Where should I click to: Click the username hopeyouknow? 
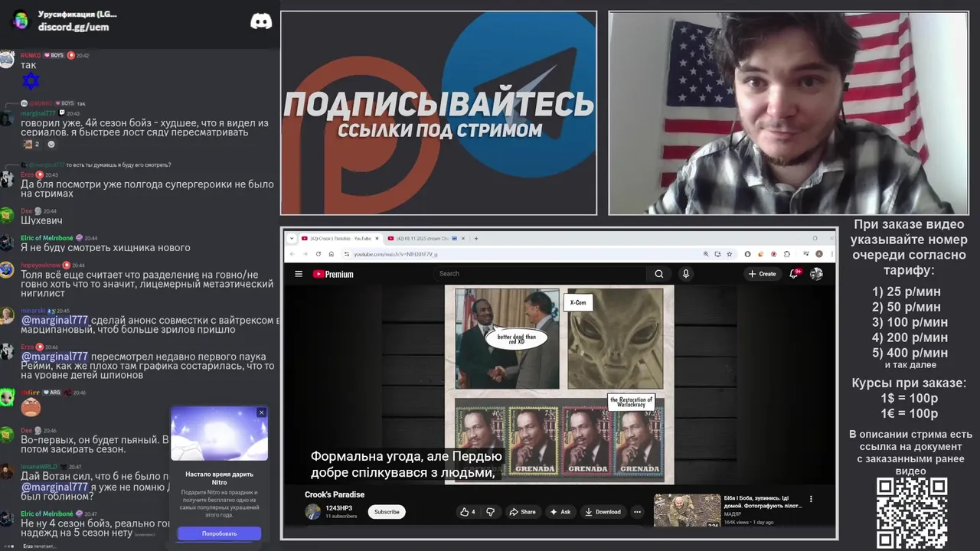[x=41, y=265]
